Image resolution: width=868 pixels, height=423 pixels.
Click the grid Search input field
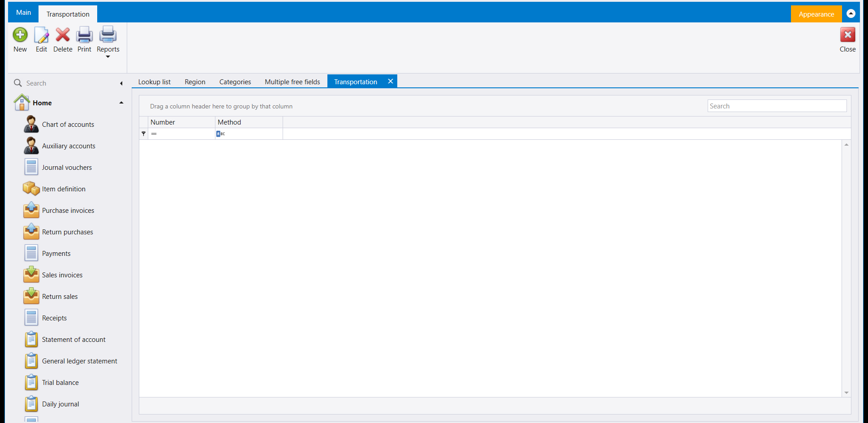pyautogui.click(x=777, y=106)
